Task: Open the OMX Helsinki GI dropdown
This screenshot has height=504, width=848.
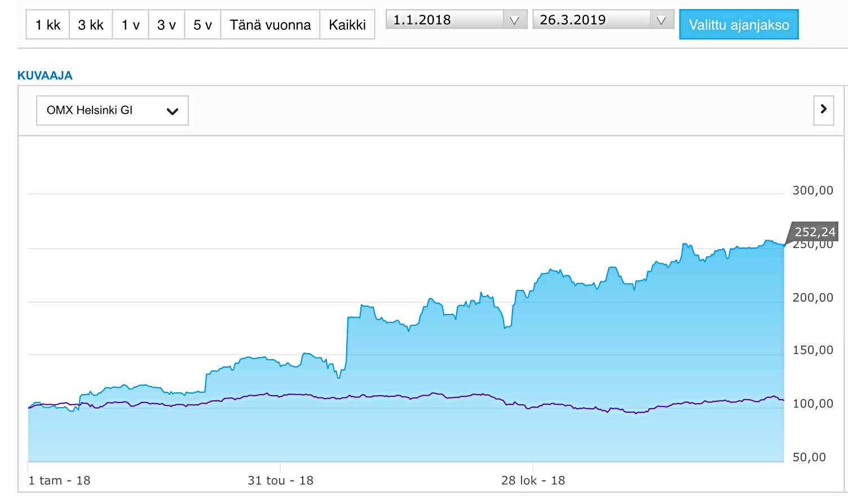Action: [x=112, y=110]
